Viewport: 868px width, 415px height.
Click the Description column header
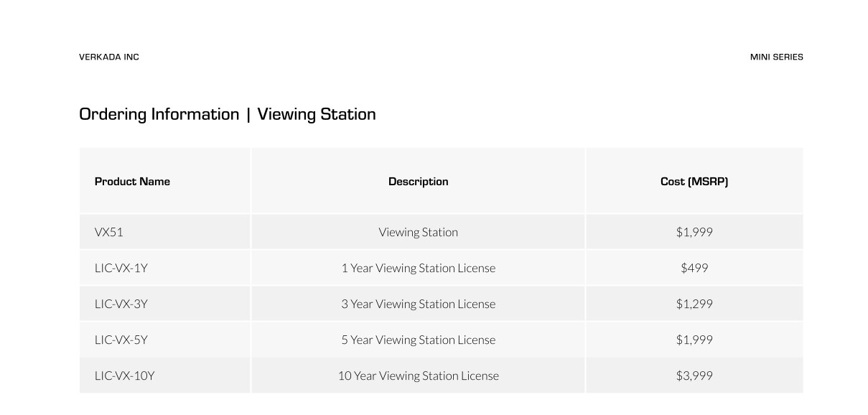(418, 182)
